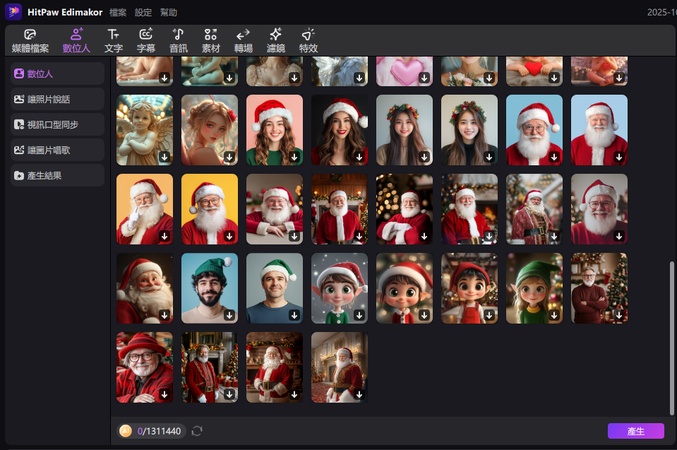
Task: Switch to the 音訊 audio panel
Action: click(178, 40)
